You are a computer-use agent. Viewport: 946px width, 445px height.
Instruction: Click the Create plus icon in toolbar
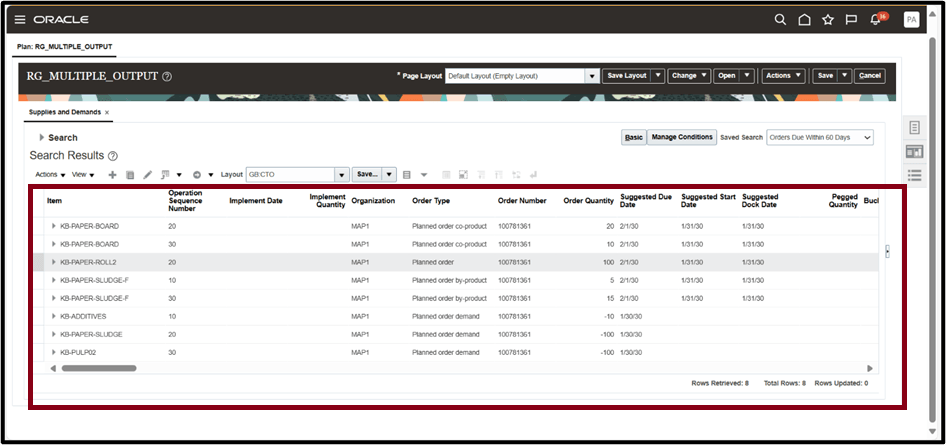(x=112, y=175)
